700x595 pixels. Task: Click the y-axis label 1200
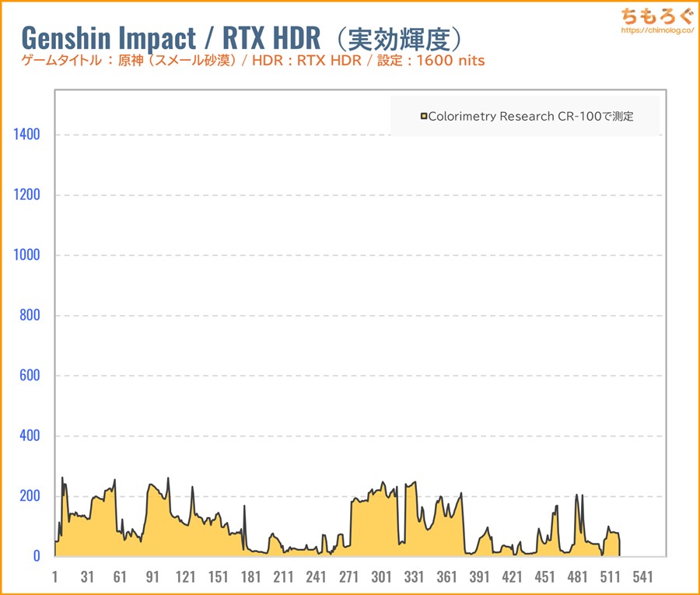click(x=26, y=194)
